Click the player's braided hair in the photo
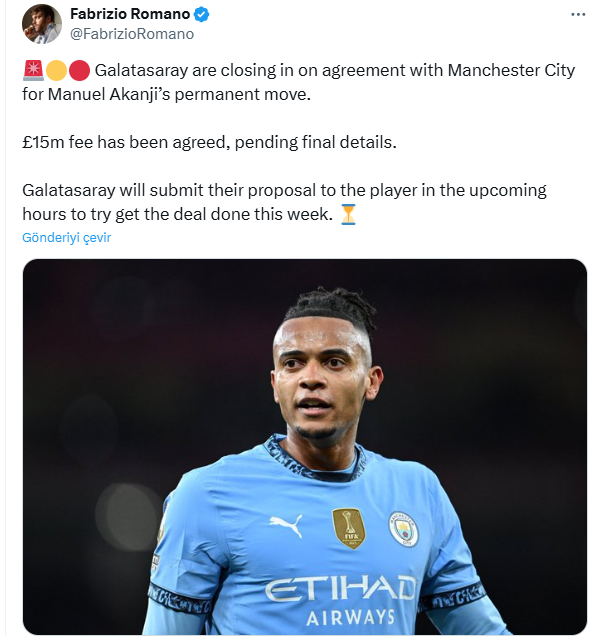 pos(328,305)
